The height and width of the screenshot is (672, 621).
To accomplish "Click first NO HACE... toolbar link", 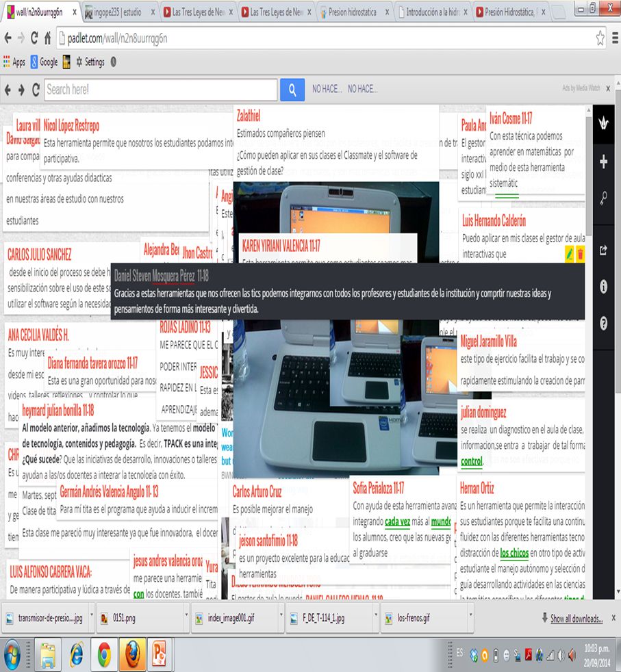I will pos(327,89).
